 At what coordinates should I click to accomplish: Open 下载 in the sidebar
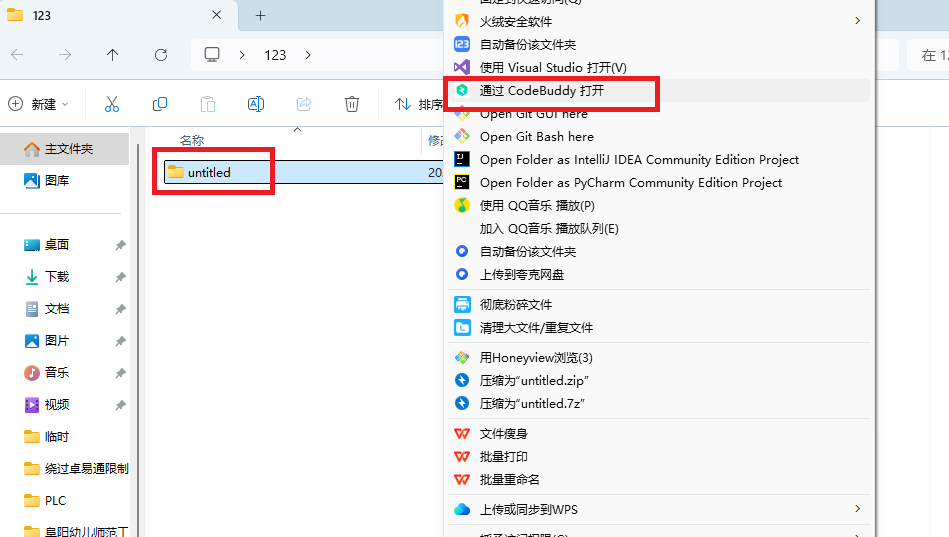[65, 277]
